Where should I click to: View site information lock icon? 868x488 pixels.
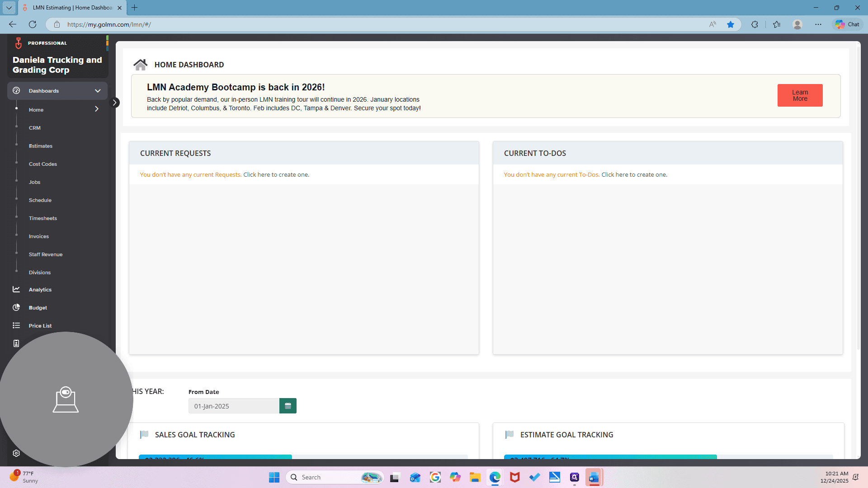pos(57,24)
